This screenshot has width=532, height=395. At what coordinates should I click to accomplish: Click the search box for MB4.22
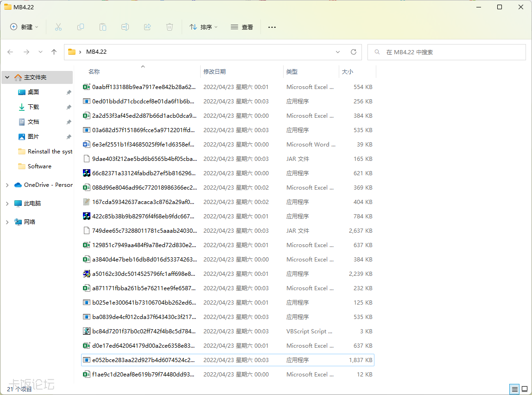coord(446,52)
